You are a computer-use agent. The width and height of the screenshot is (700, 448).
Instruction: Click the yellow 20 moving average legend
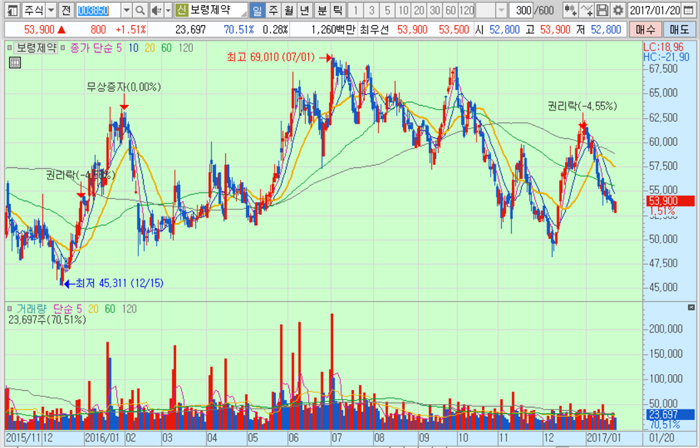pos(149,48)
